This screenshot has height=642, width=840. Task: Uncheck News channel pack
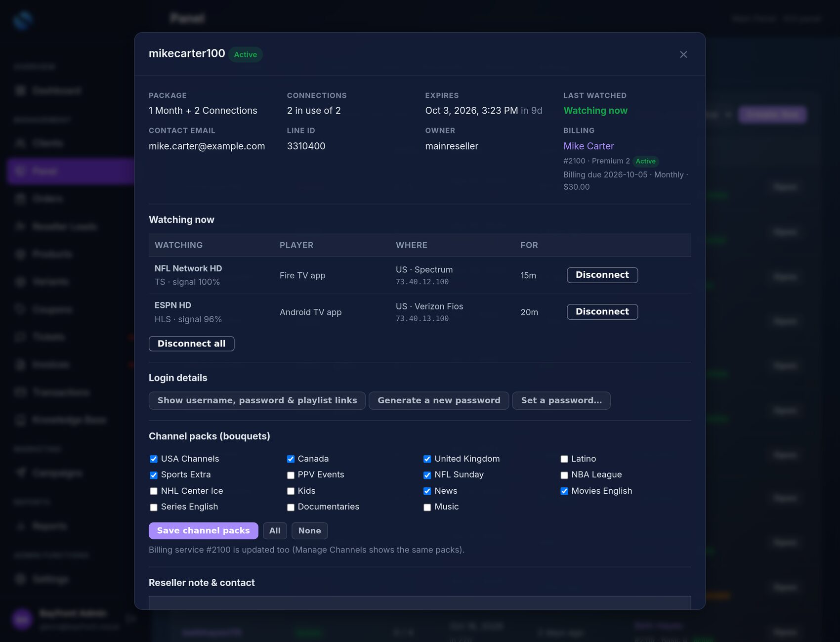click(x=427, y=491)
